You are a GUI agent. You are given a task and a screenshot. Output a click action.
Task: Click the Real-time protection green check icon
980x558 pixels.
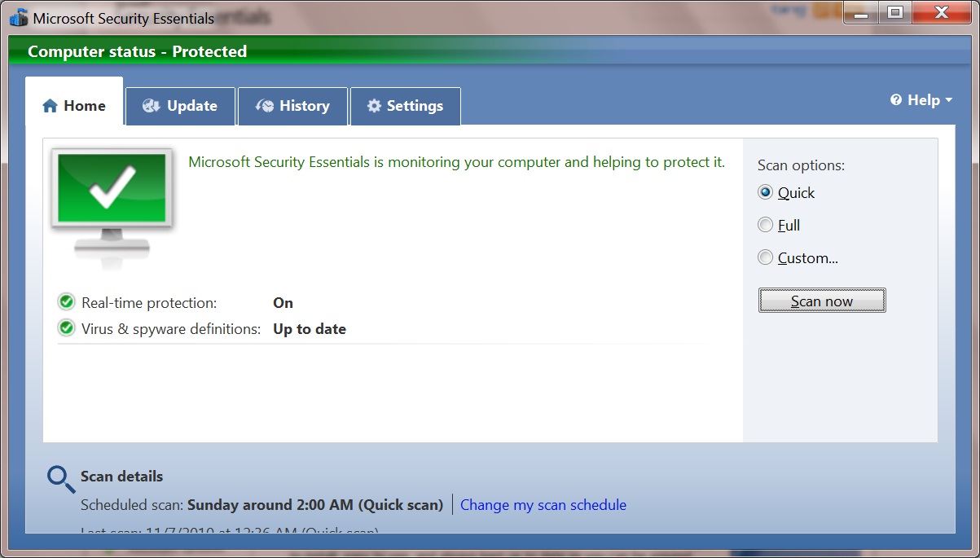[66, 301]
